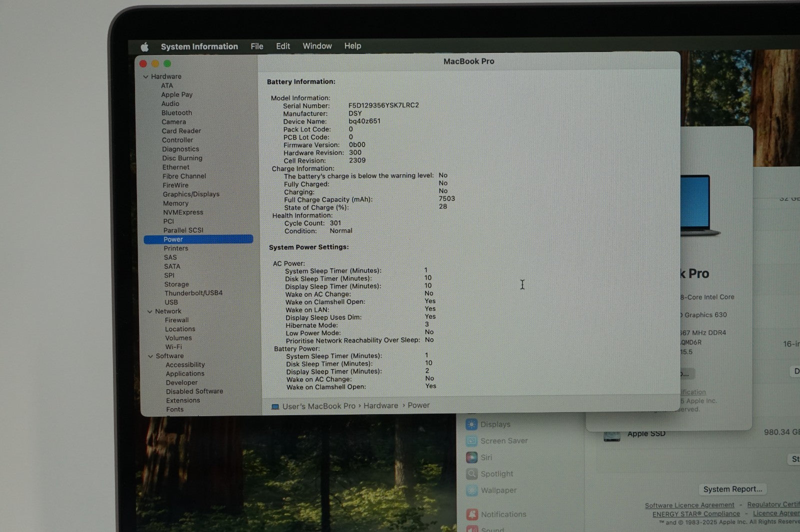Open the Window menu

coord(317,46)
